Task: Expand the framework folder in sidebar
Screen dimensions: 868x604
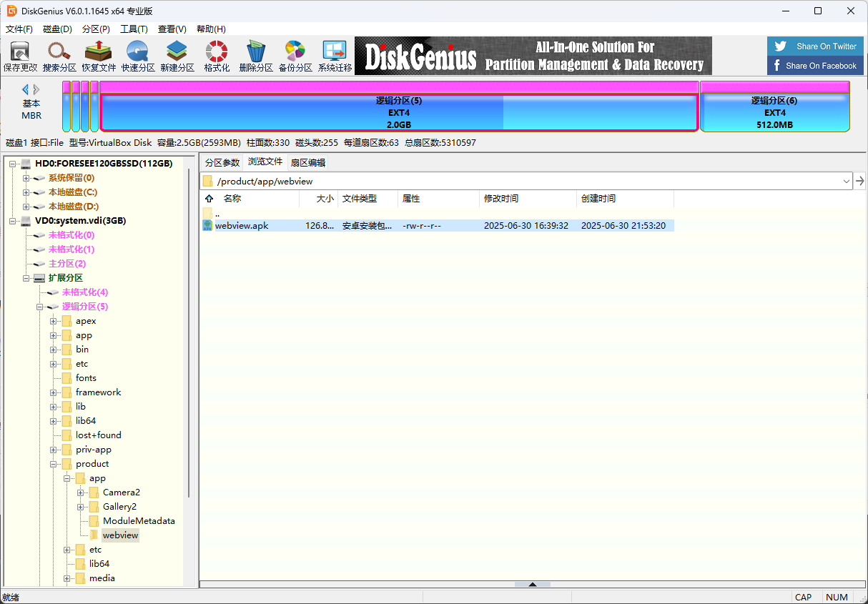Action: coord(54,392)
